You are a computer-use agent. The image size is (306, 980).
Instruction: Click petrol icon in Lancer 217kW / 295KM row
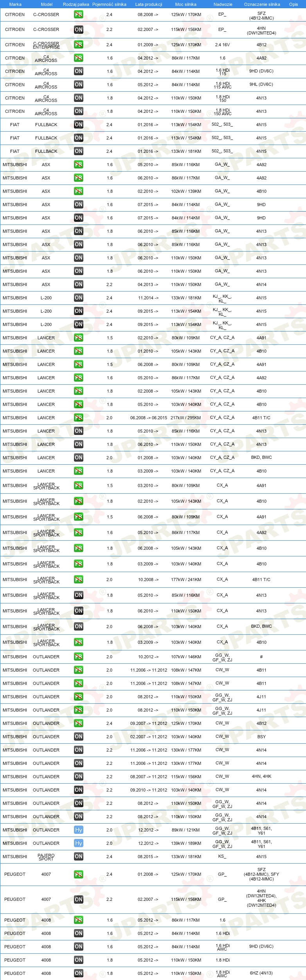tap(79, 418)
